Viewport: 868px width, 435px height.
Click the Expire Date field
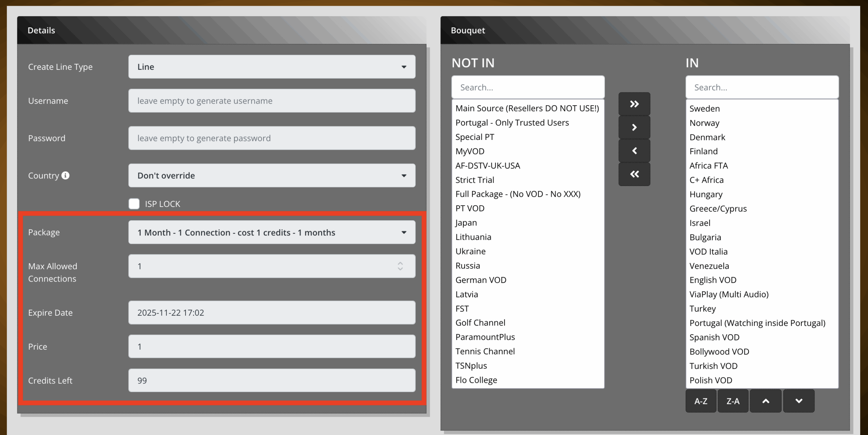click(272, 313)
